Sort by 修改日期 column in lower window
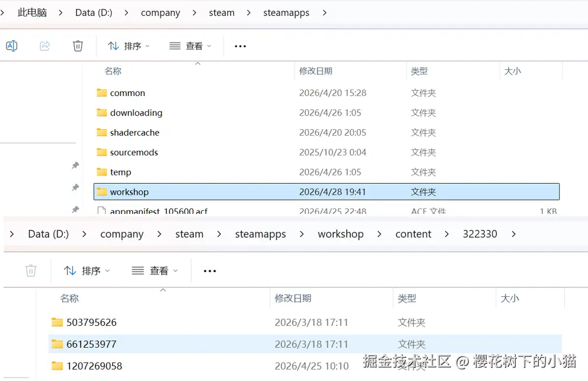 tap(293, 298)
